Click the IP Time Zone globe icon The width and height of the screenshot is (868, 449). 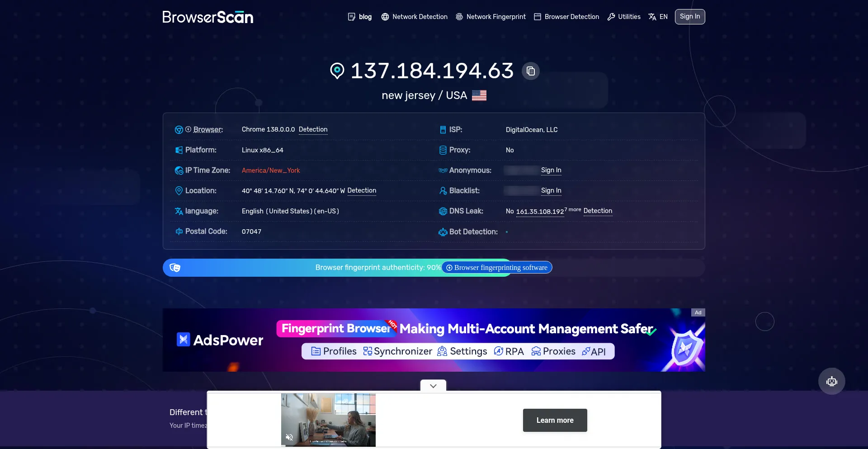(179, 170)
